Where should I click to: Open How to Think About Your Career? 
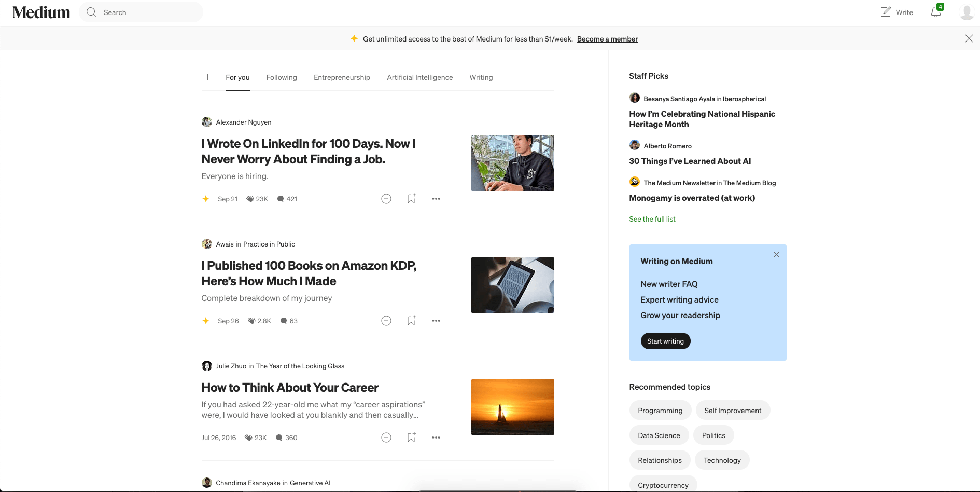[290, 388]
